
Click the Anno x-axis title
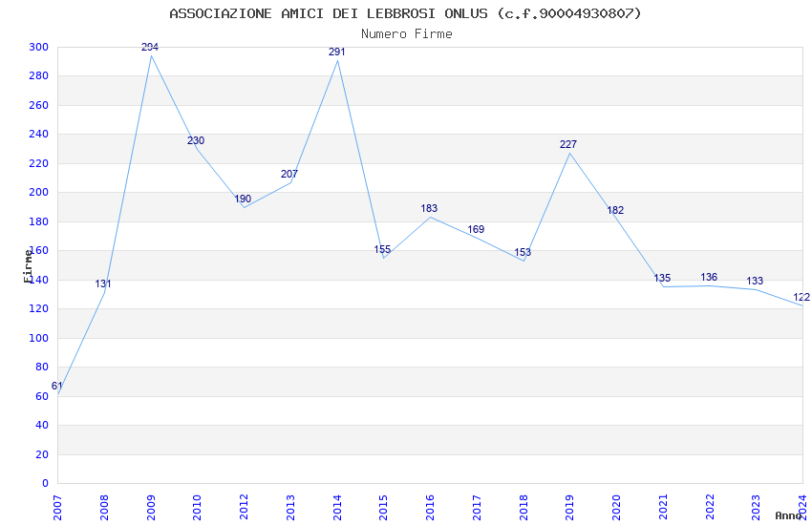tap(788, 515)
